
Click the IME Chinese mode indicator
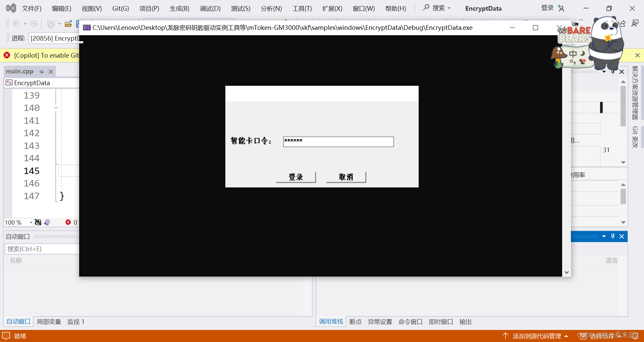pyautogui.click(x=573, y=54)
